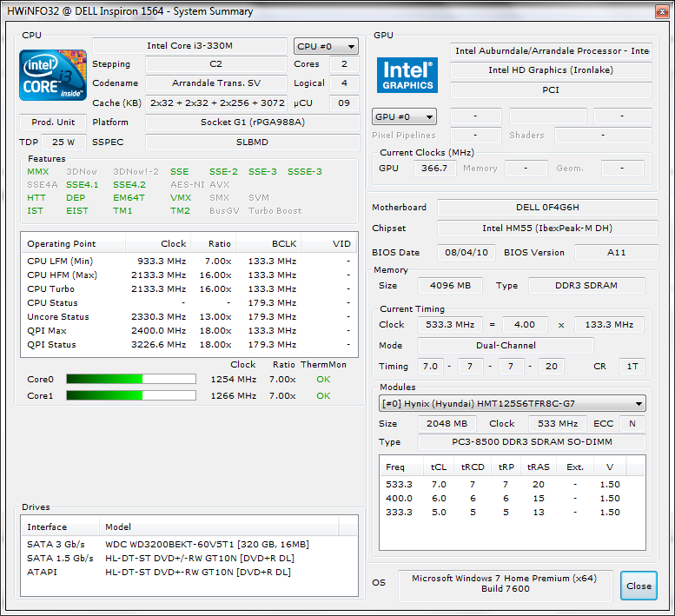Open the GPU #0 selector dropdown
The image size is (675, 616).
pos(404,116)
